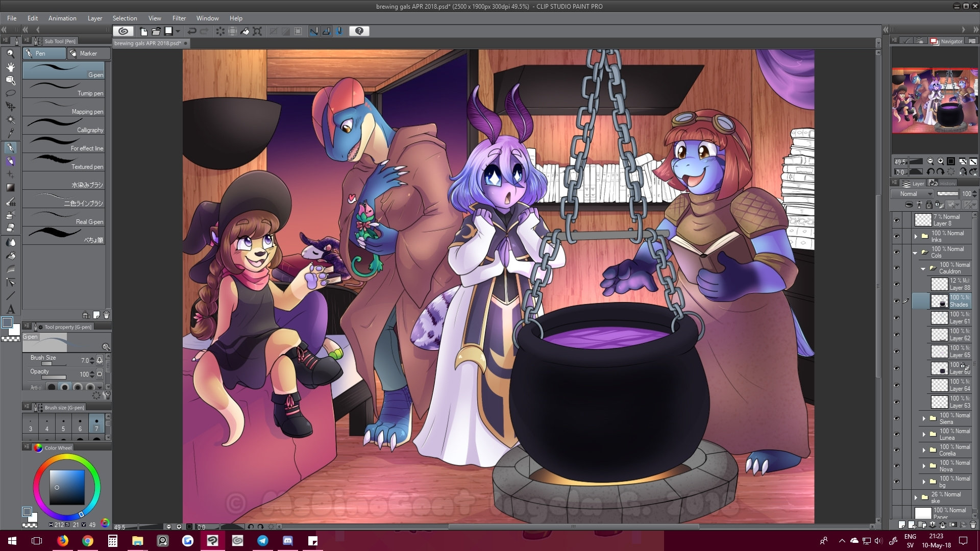Viewport: 980px width, 551px height.
Task: Select the Text tool
Action: coord(10,309)
